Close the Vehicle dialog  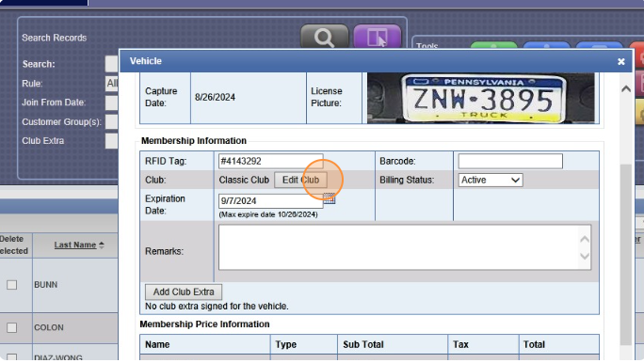pyautogui.click(x=621, y=61)
